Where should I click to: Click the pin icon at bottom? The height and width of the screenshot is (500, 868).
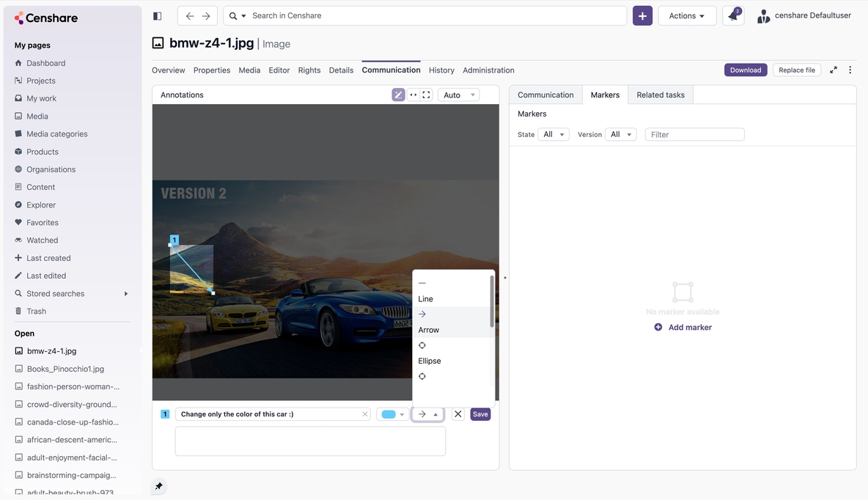coord(159,486)
